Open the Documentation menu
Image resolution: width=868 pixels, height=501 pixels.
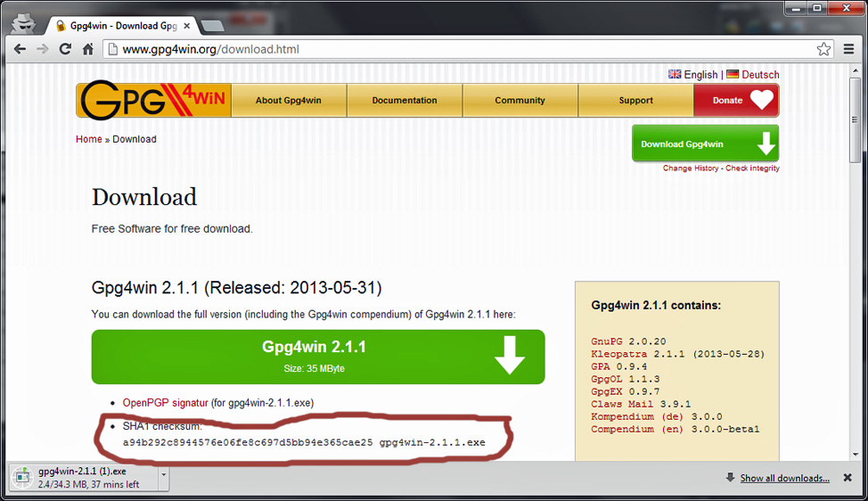(405, 100)
